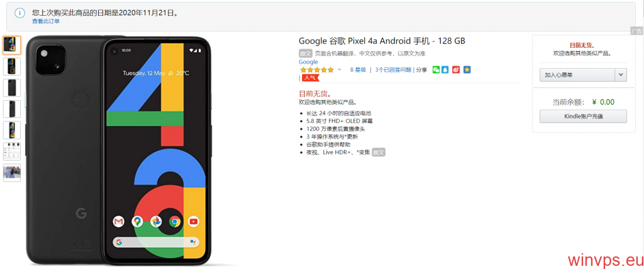Screen dimensions: 644x269
Task: Open the 3个已回答问题 link
Action: tap(393, 70)
